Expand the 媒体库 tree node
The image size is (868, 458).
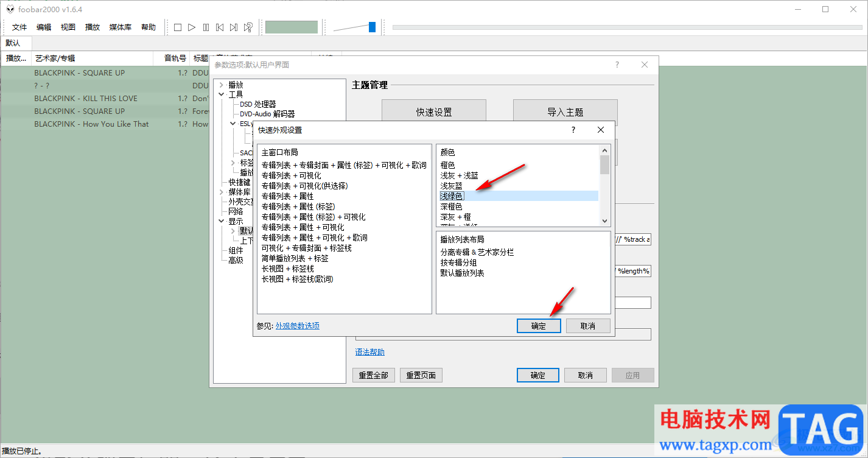pyautogui.click(x=222, y=192)
